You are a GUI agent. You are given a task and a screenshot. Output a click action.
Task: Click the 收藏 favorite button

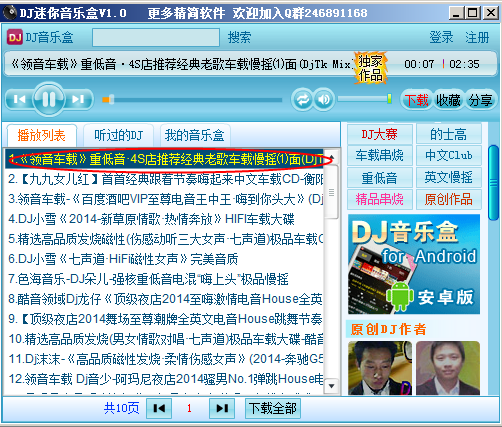(448, 100)
